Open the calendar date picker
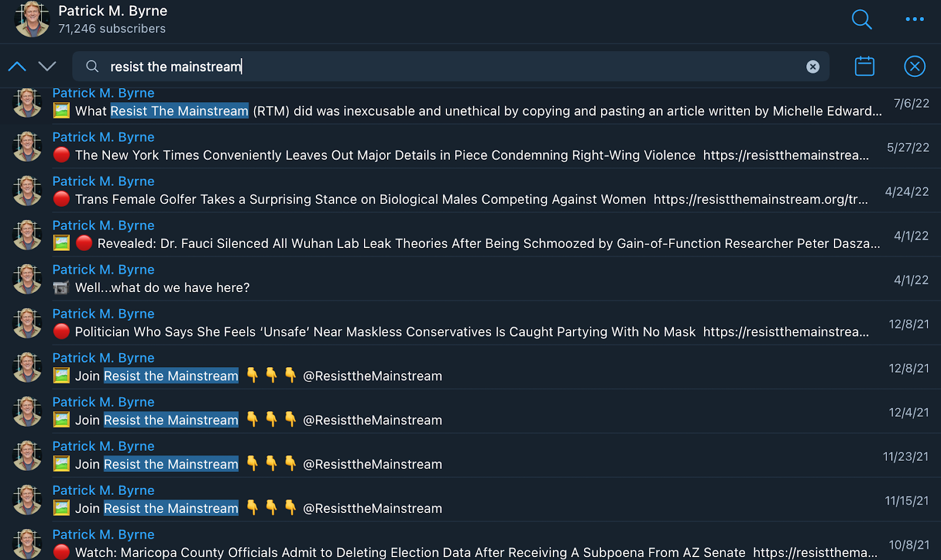Screen dimensions: 941x560 (x=864, y=66)
